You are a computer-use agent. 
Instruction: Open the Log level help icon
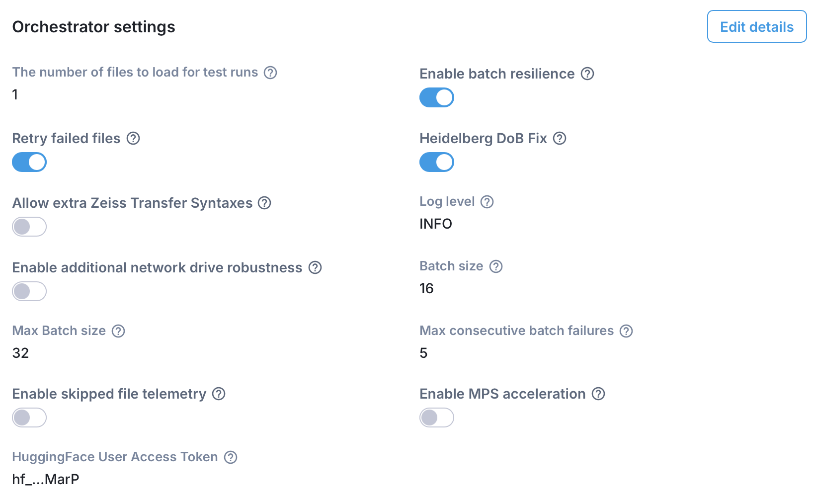coord(488,202)
